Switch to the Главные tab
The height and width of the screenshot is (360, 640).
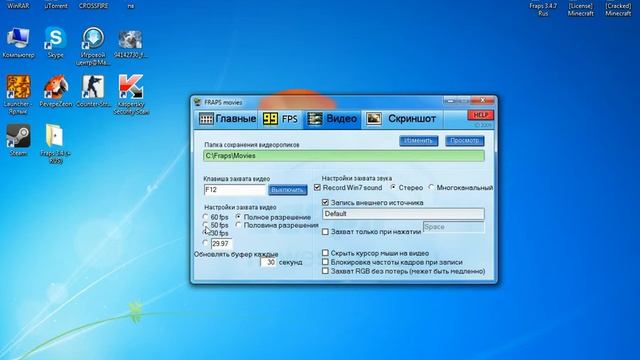[x=227, y=119]
